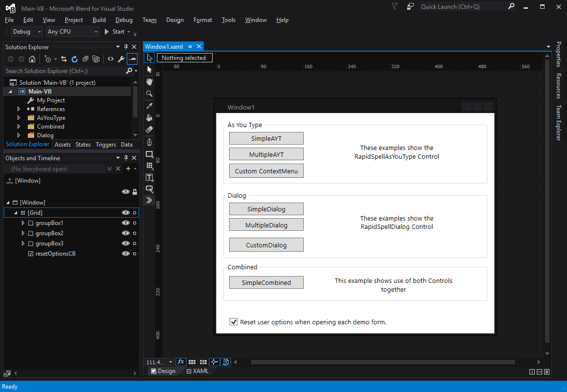Screen dimensions: 567x392
Task: Toggle visibility of groupBox2 in Objects and Timeline
Action: click(126, 233)
